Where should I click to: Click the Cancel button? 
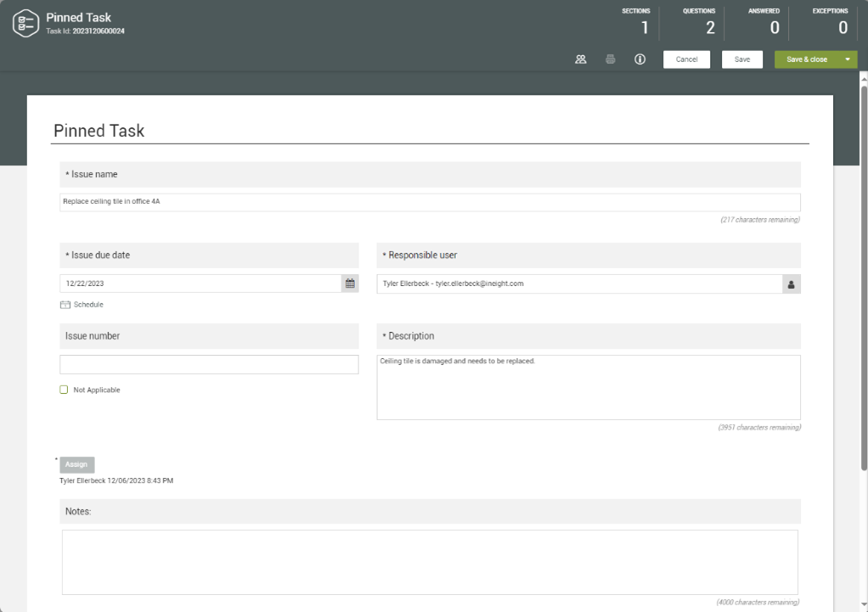coord(686,59)
